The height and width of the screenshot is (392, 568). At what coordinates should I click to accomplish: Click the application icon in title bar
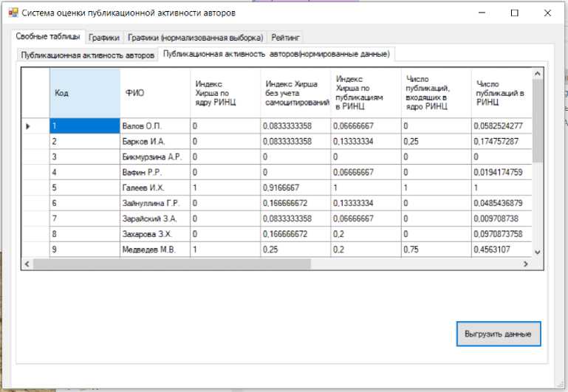pyautogui.click(x=13, y=13)
